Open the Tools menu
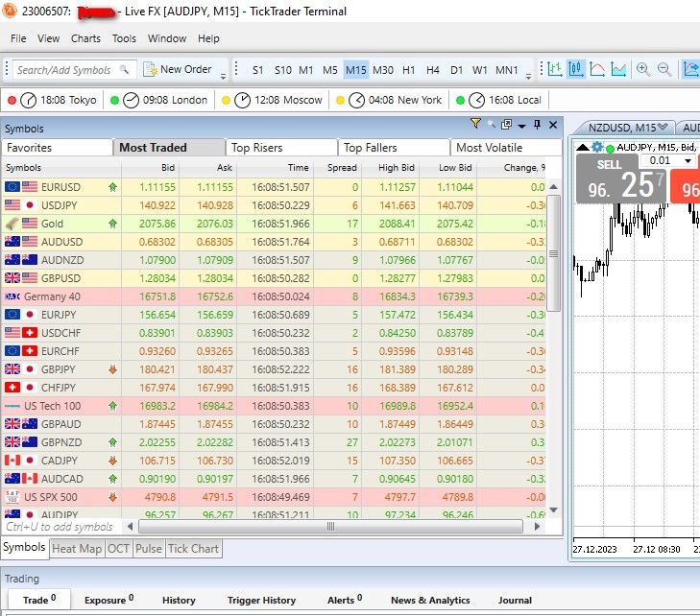Image resolution: width=700 pixels, height=616 pixels. click(124, 38)
